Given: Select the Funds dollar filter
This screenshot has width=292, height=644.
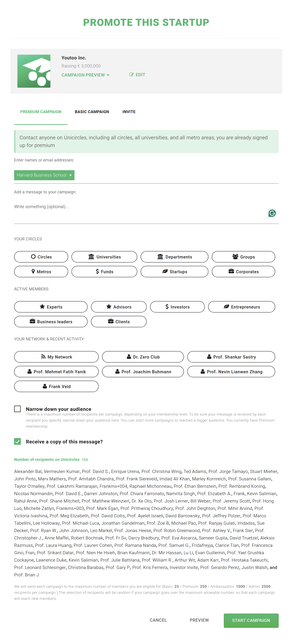Looking at the screenshot, I should 104,272.
